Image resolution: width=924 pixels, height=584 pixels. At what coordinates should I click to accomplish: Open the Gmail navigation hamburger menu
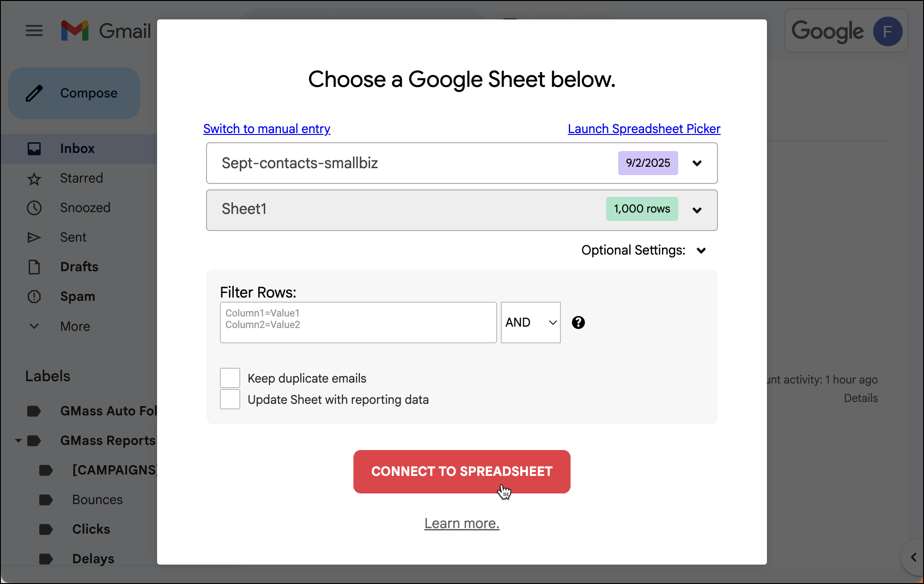(x=34, y=30)
